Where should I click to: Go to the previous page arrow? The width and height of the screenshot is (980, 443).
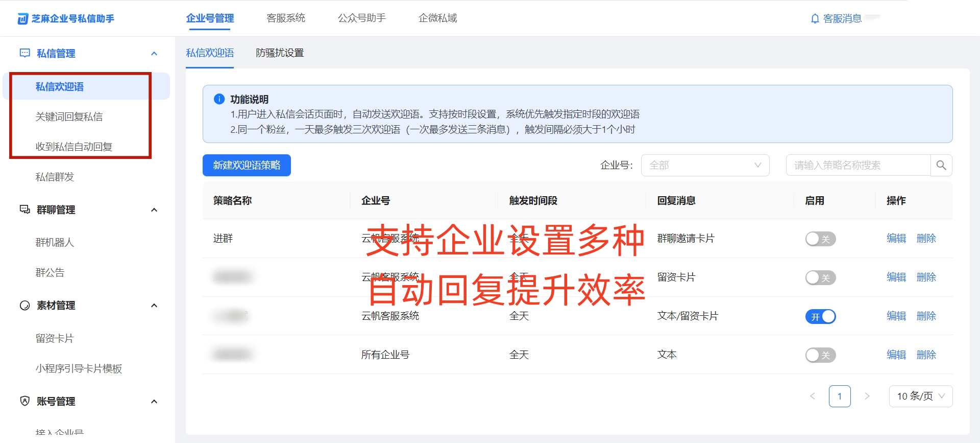(x=813, y=396)
